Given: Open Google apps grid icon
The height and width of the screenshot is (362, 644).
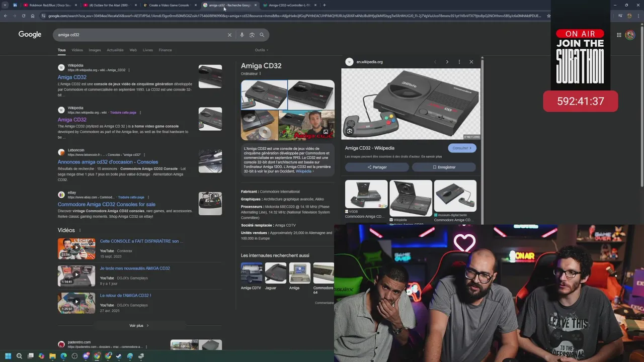Looking at the screenshot, I should [619, 35].
